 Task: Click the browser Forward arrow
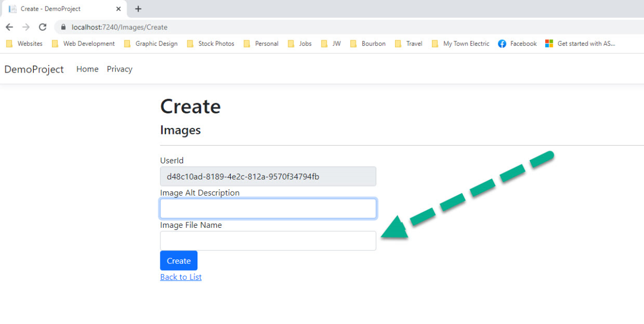coord(26,27)
